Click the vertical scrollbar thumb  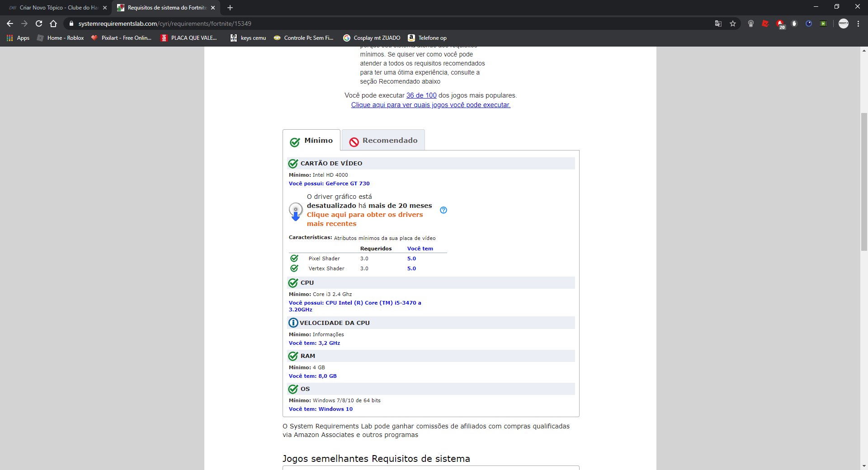coord(864,181)
